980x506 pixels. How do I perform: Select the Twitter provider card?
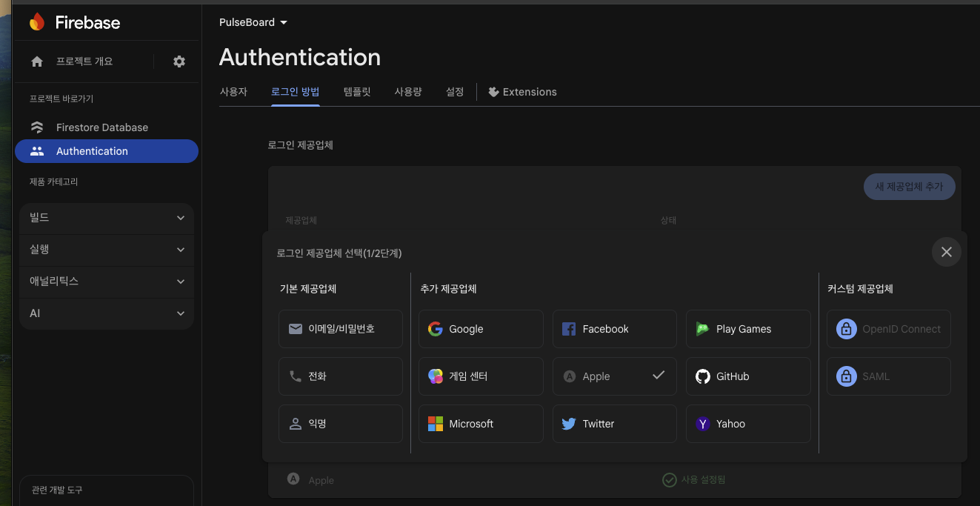615,424
